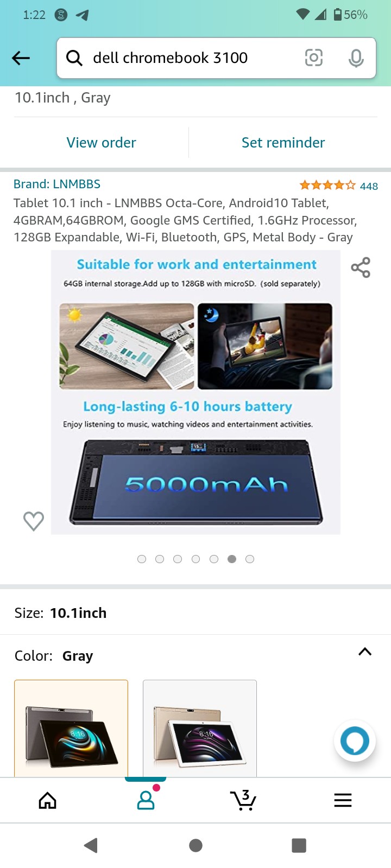The height and width of the screenshot is (868, 391).
Task: Add tablet to wish list heart
Action: click(34, 521)
